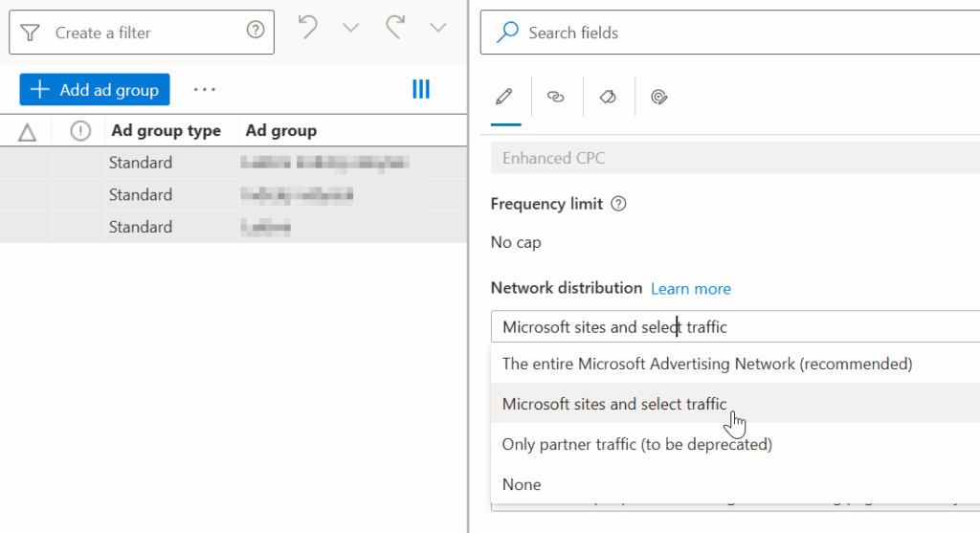Expand the Redo history dropdown arrow
Screen dimensions: 980x533
pos(438,28)
